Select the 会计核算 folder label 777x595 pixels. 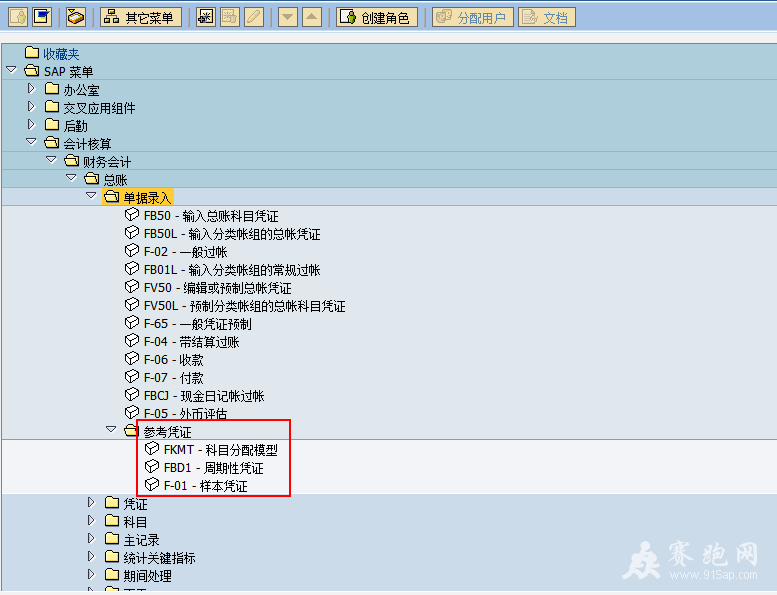point(87,144)
